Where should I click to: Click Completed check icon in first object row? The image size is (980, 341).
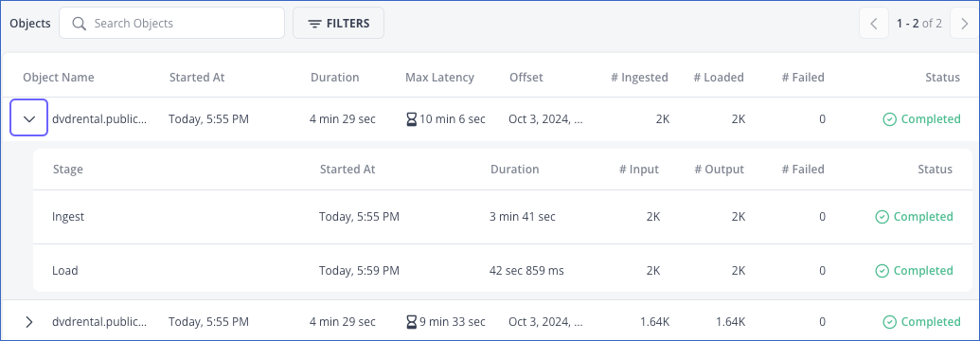click(889, 119)
